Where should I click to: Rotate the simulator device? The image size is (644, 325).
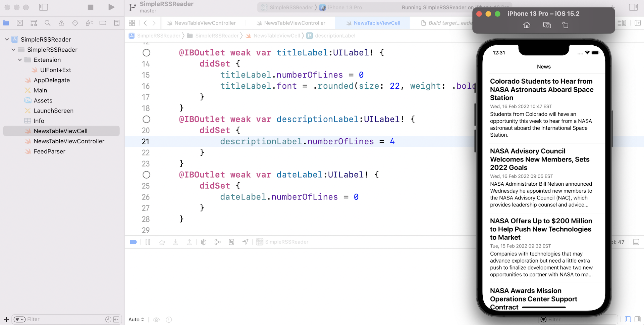click(x=565, y=25)
